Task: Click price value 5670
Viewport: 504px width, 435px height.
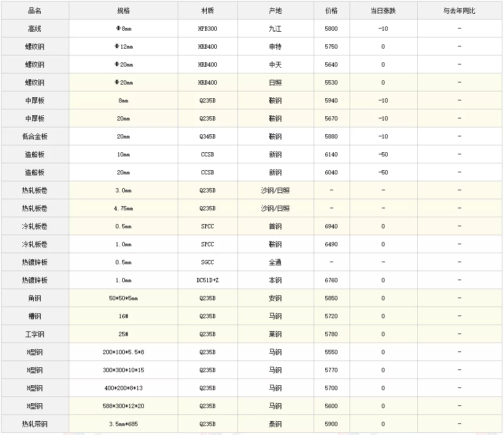Action: pos(332,118)
